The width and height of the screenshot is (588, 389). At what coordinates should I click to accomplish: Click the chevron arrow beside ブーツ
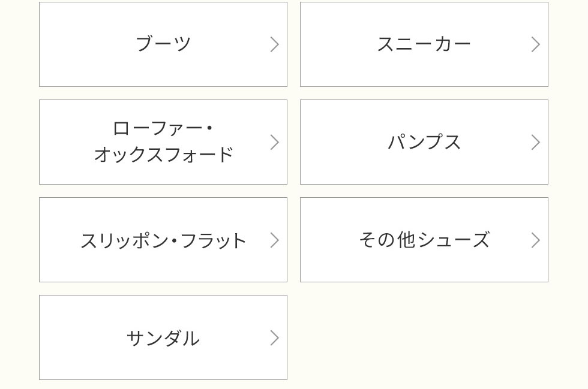click(274, 44)
